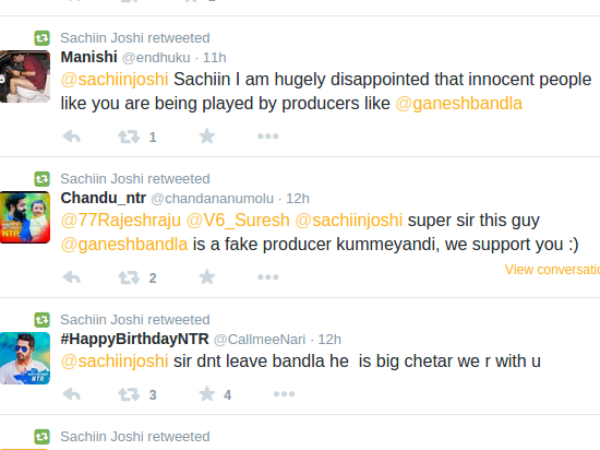The height and width of the screenshot is (450, 600).
Task: Open Manishi's profile picture
Action: tap(25, 76)
